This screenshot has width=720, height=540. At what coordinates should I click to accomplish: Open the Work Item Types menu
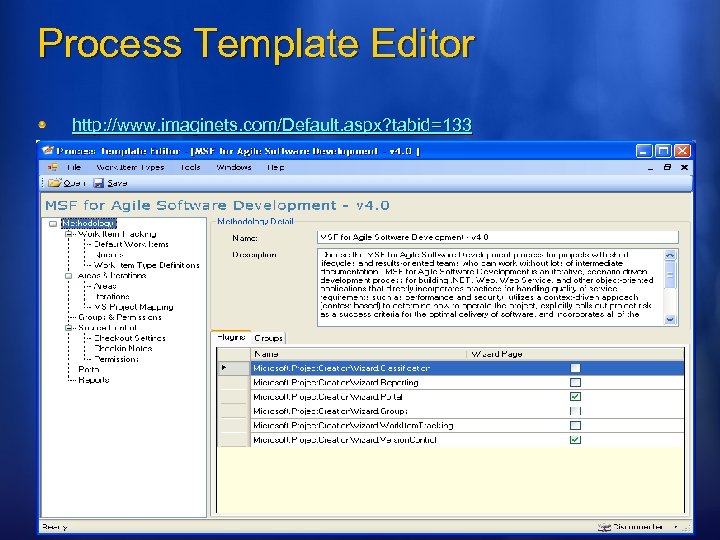(x=130, y=167)
